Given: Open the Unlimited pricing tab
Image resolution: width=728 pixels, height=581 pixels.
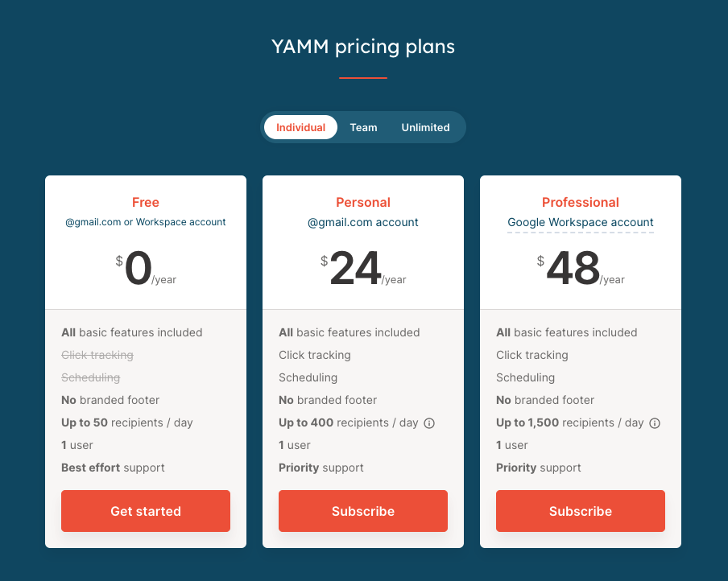Looking at the screenshot, I should click(x=425, y=127).
